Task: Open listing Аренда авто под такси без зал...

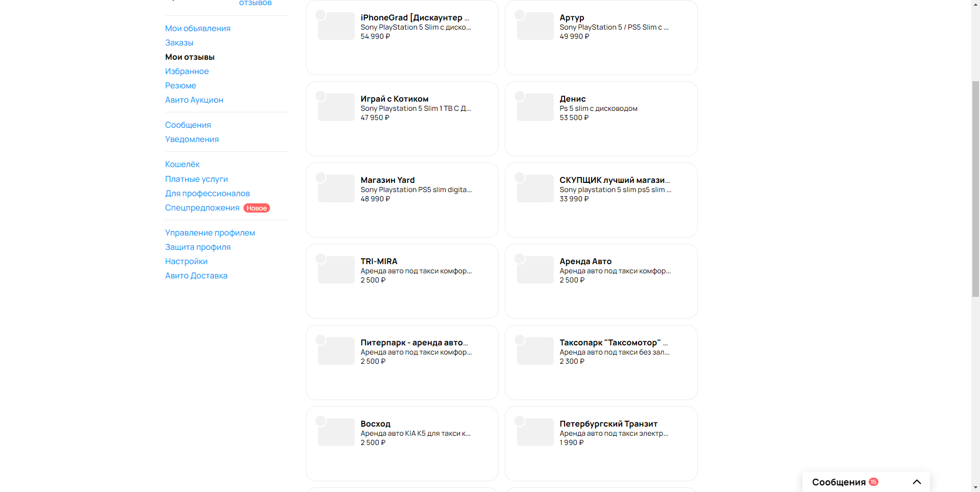Action: coord(615,353)
